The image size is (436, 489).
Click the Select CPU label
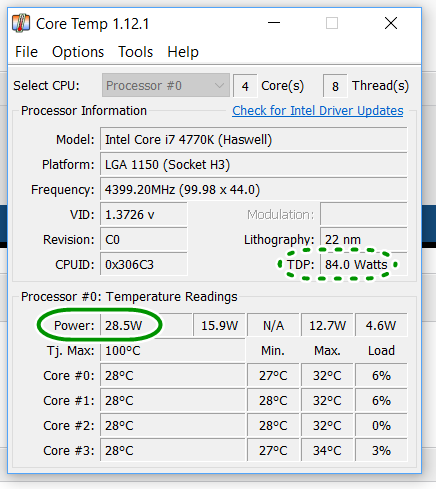coord(46,86)
